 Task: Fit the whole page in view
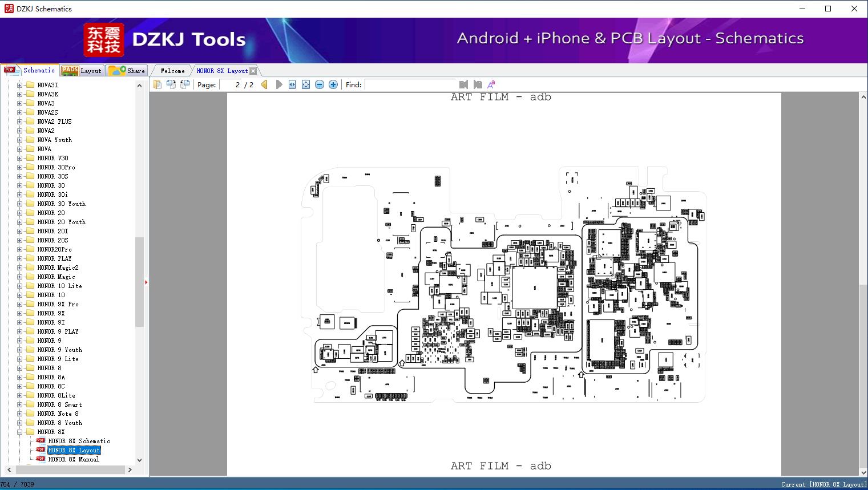pos(306,84)
